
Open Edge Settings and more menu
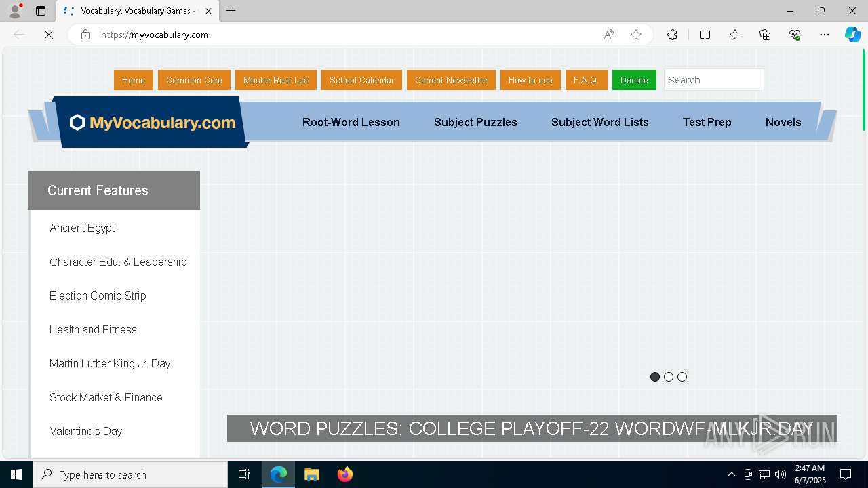click(x=825, y=35)
